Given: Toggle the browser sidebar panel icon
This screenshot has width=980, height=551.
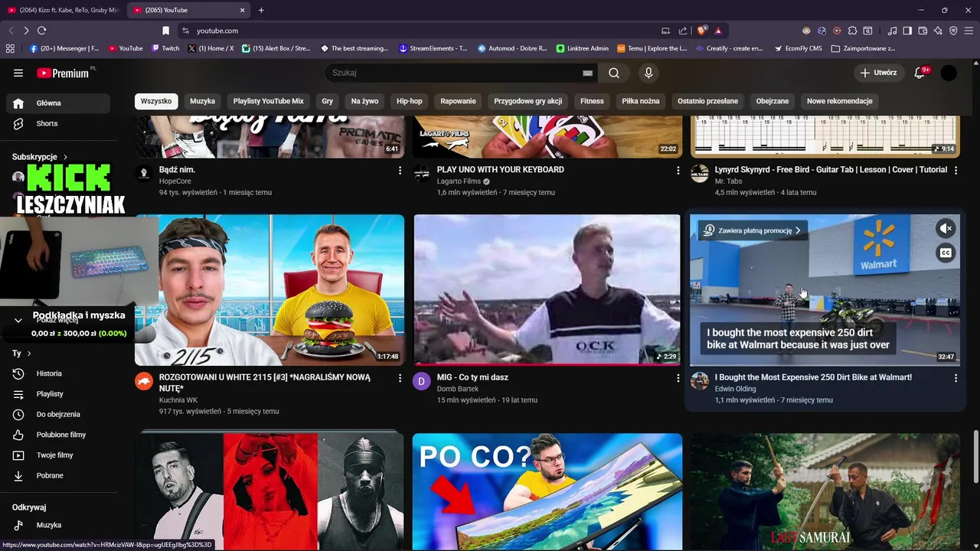Looking at the screenshot, I should pos(907,31).
